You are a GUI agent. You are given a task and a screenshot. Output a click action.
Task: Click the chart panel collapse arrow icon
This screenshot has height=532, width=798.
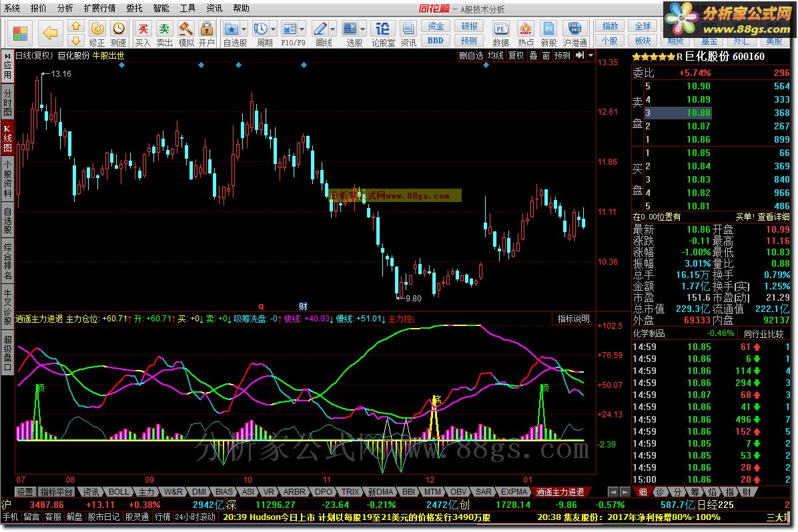click(x=580, y=55)
